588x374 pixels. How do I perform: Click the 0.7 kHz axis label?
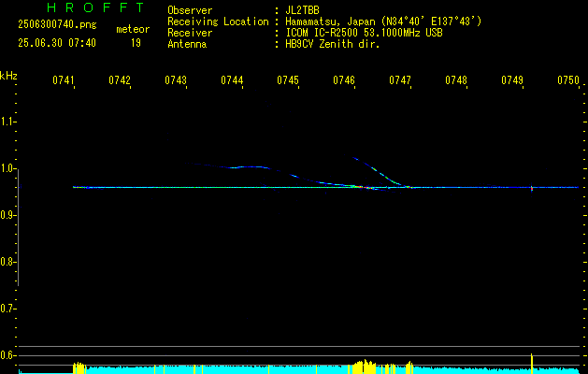7,309
